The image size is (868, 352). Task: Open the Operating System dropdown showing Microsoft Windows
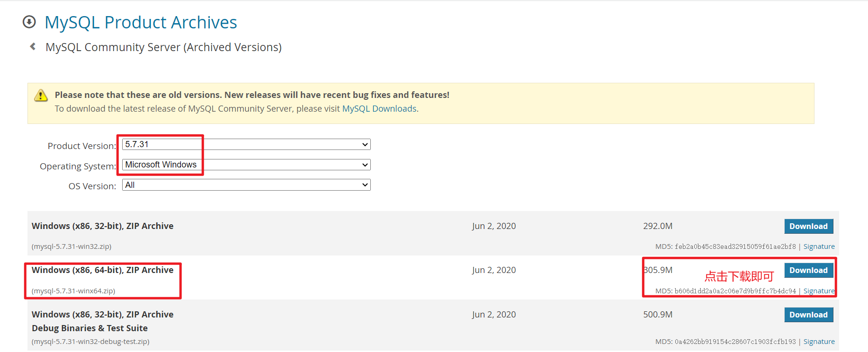[246, 165]
